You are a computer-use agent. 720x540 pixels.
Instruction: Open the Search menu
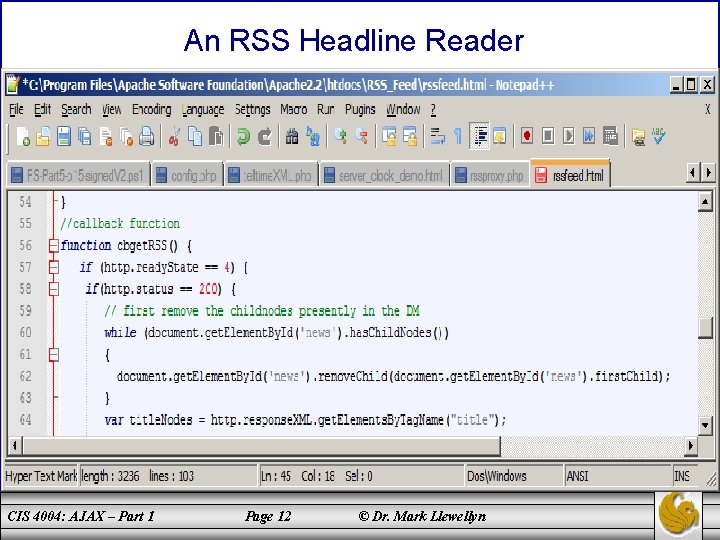click(x=76, y=109)
